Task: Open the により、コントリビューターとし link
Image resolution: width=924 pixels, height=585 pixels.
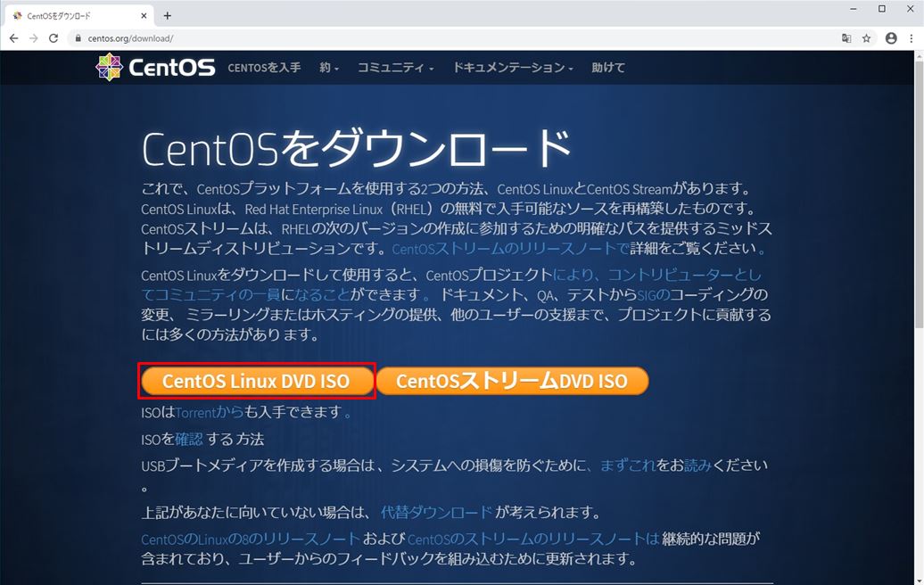Action: [x=657, y=276]
